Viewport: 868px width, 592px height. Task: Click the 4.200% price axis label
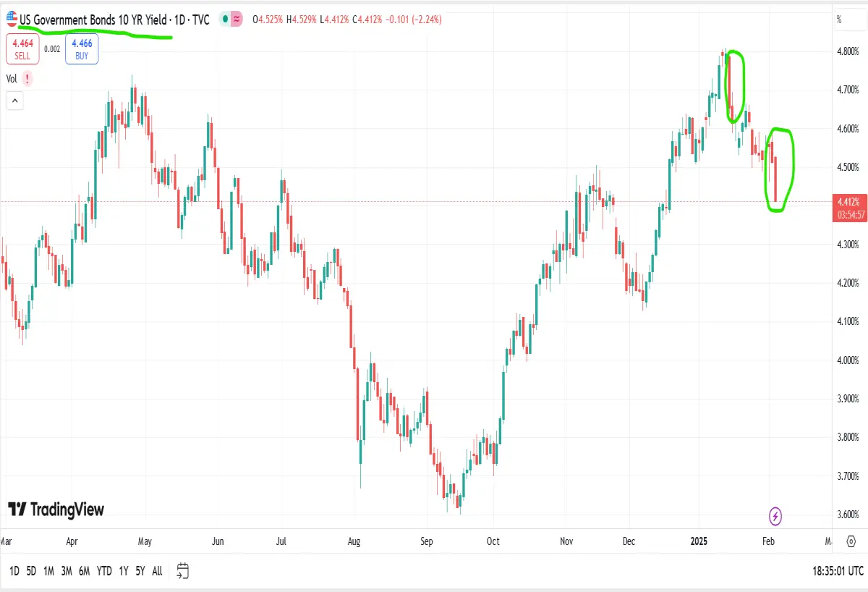[x=848, y=283]
